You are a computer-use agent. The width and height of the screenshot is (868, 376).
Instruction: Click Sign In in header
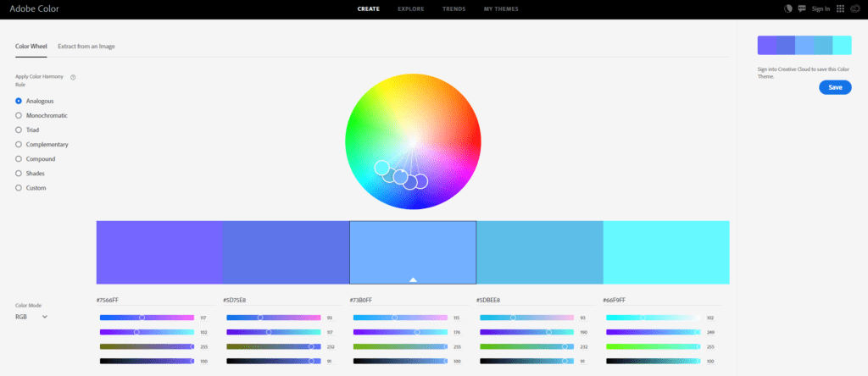(x=821, y=8)
